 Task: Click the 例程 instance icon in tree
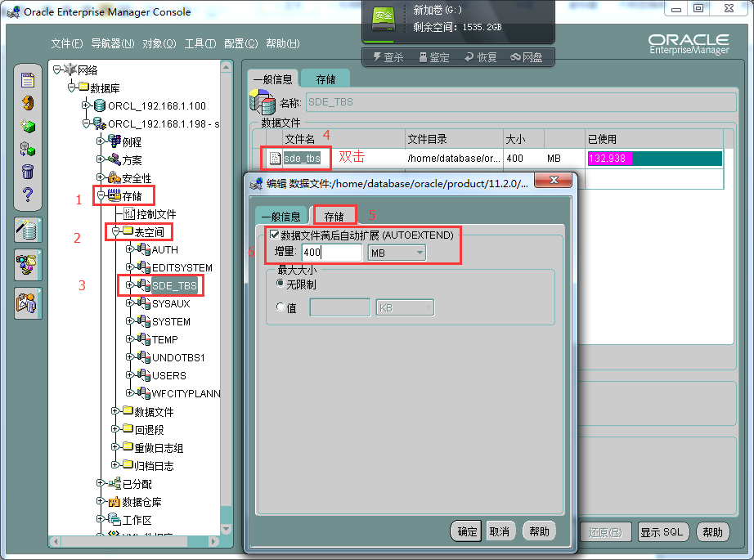(114, 141)
